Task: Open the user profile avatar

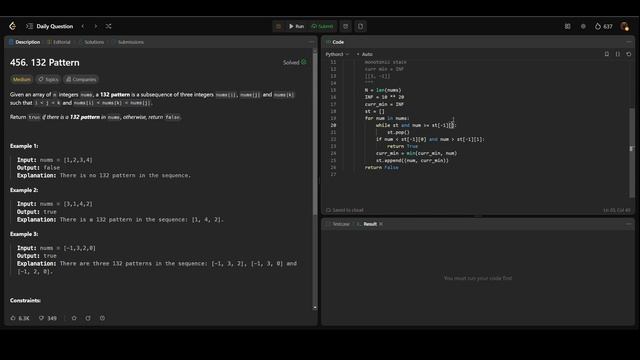Action: (x=624, y=26)
